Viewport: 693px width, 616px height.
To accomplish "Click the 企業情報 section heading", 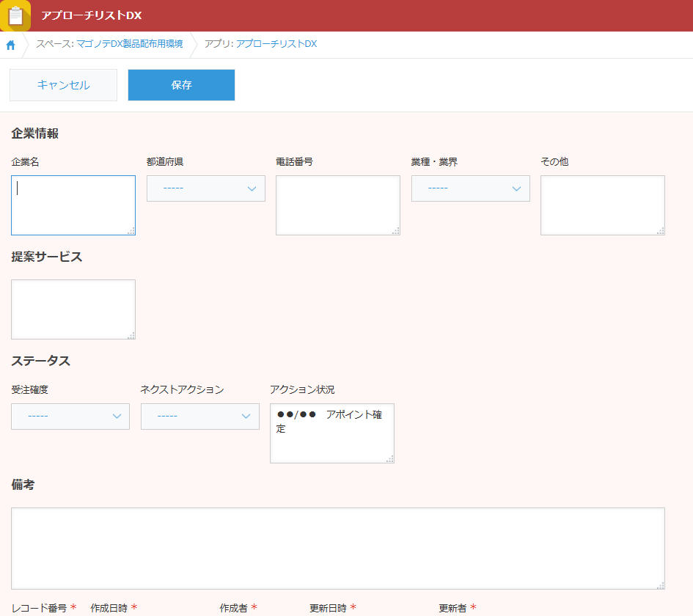I will click(x=35, y=133).
